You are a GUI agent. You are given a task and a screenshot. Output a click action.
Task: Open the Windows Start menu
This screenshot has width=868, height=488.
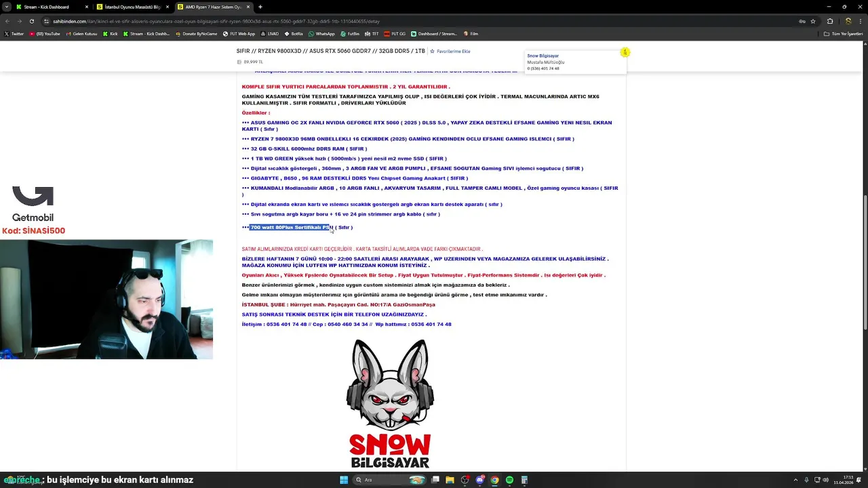click(x=344, y=480)
